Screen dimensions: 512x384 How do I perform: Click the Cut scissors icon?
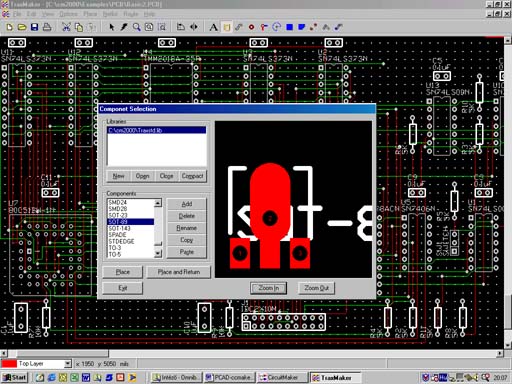(66, 27)
